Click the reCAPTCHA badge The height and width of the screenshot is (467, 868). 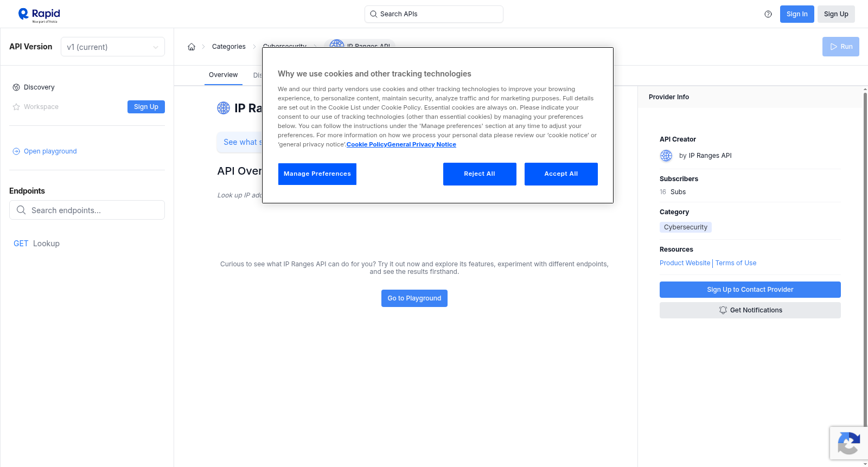point(848,443)
